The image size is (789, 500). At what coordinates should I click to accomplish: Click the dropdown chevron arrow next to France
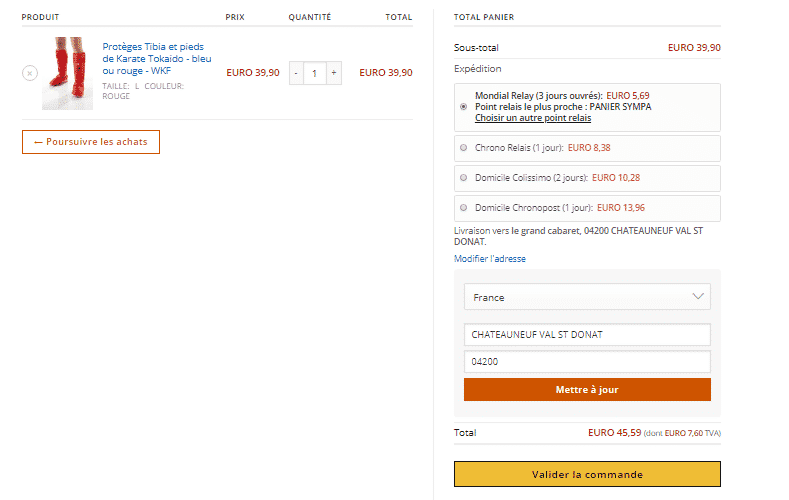point(698,296)
